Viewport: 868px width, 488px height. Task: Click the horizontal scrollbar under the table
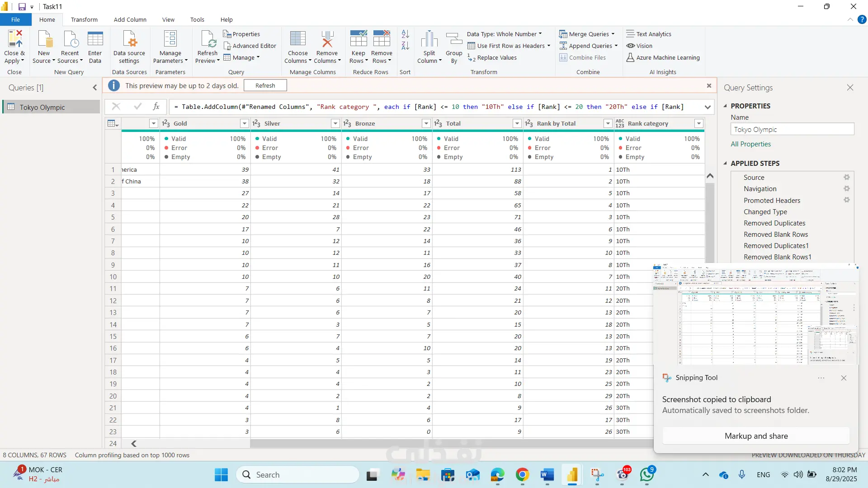[x=407, y=444]
